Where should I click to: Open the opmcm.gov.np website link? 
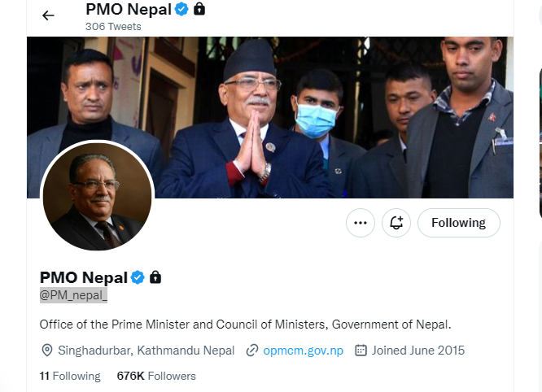point(303,351)
